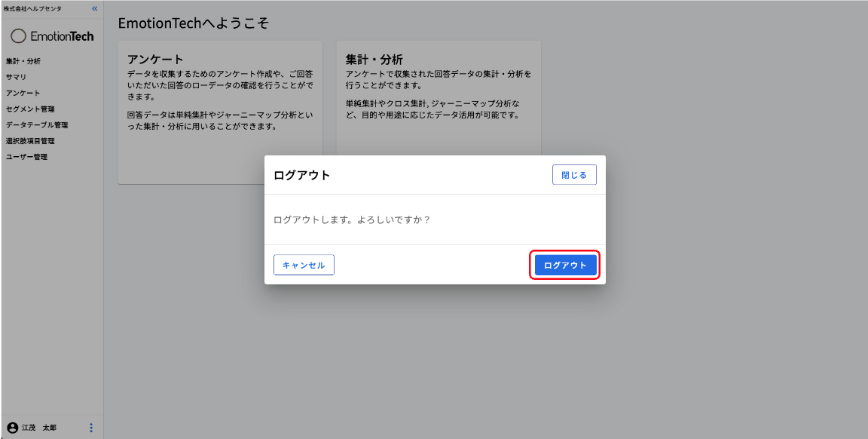This screenshot has height=439, width=868.
Task: Open 集計・分析 in the sidebar
Action: pyautogui.click(x=23, y=62)
